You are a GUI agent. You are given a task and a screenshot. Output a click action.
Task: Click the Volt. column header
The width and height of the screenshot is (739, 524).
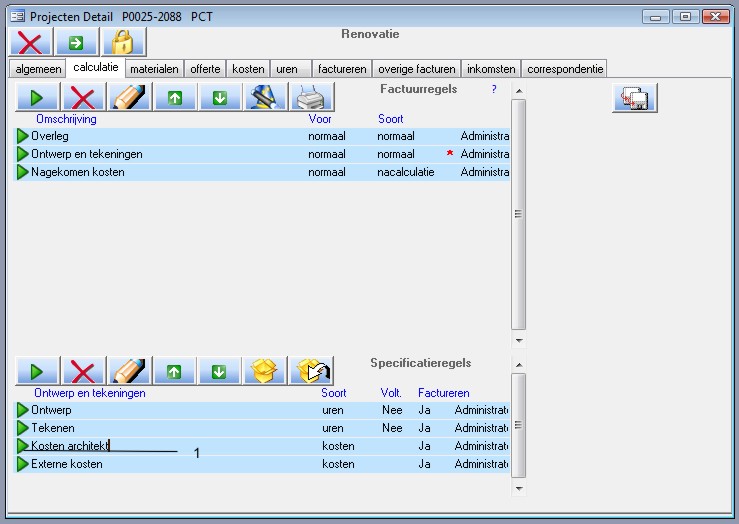tap(391, 393)
